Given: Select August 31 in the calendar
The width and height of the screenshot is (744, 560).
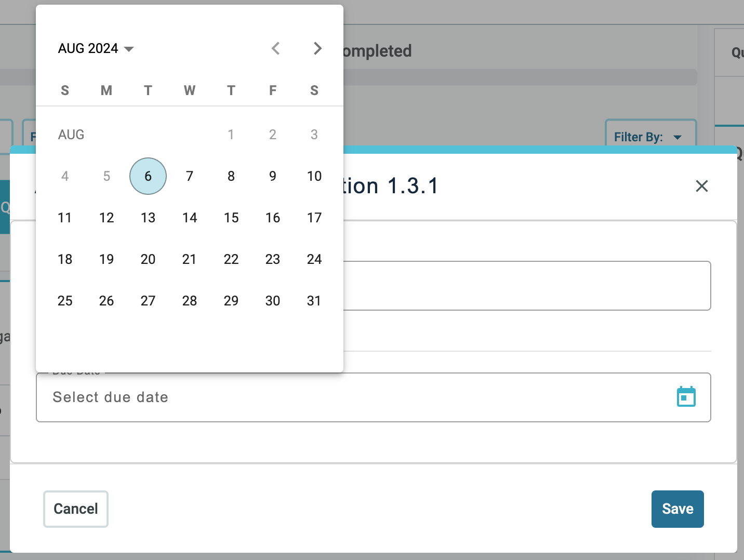Looking at the screenshot, I should pyautogui.click(x=314, y=301).
